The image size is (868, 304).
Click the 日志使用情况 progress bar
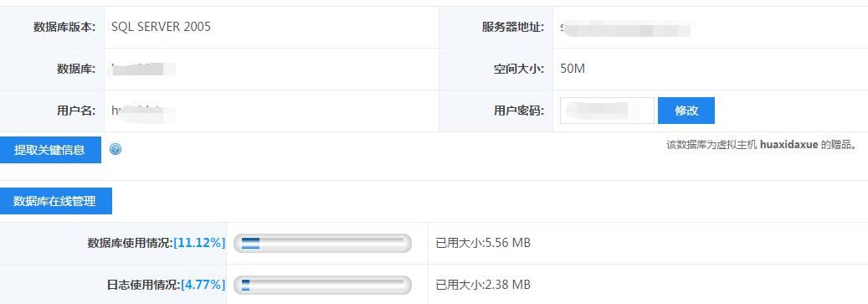tap(323, 286)
